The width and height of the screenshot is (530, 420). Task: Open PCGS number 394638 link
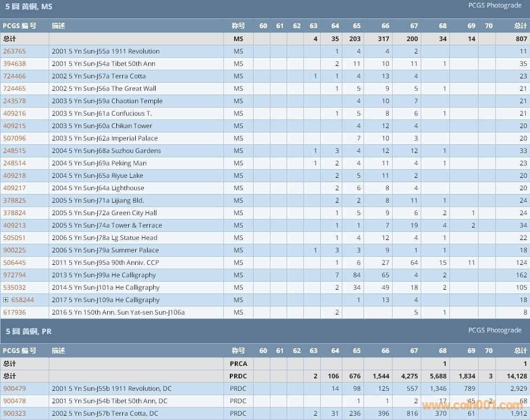[x=15, y=64]
